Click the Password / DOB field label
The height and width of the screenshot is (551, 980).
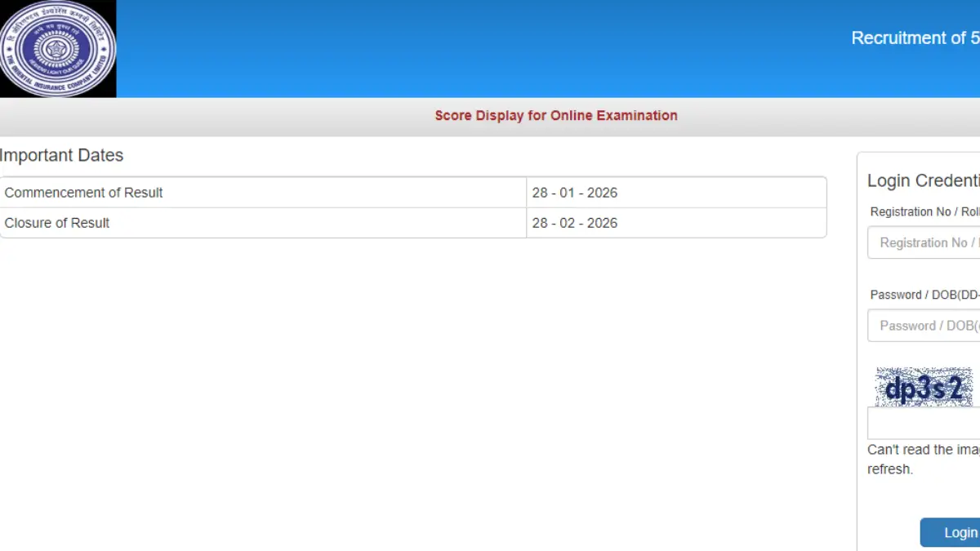[924, 295]
